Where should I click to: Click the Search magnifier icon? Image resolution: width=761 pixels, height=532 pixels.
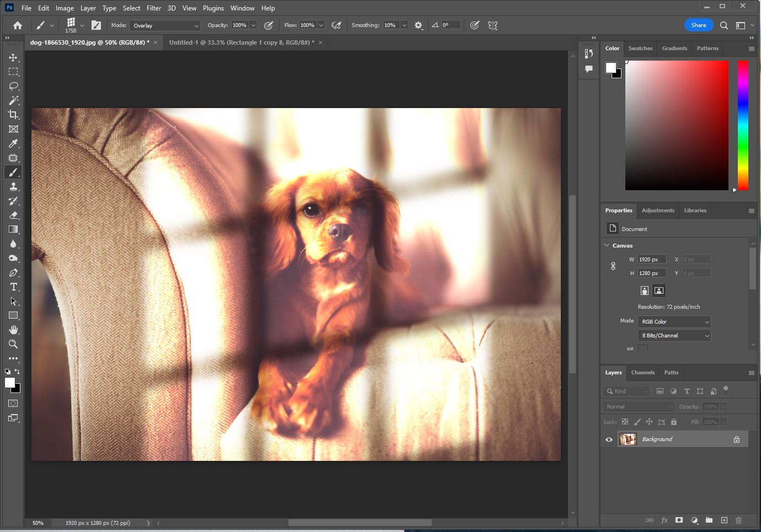pos(724,25)
